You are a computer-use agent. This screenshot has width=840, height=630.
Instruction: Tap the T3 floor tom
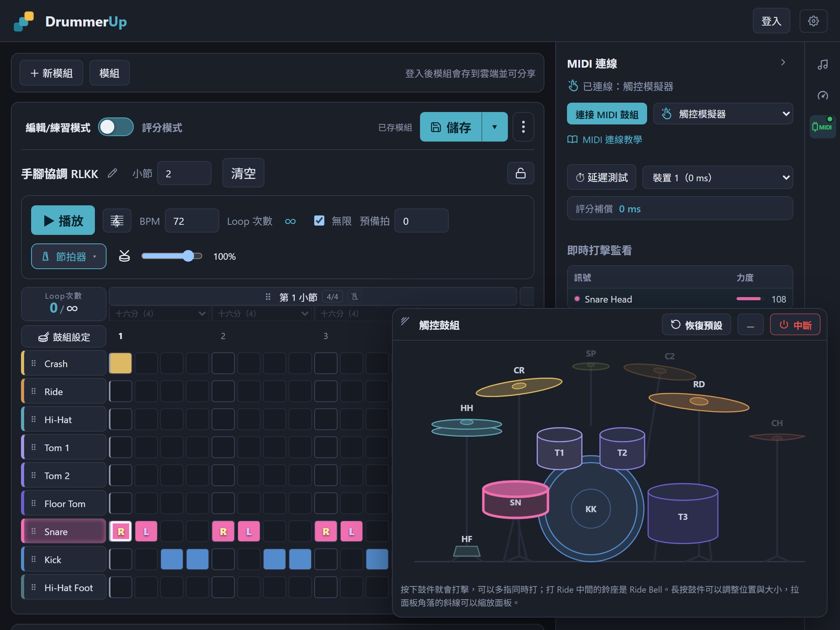click(682, 513)
